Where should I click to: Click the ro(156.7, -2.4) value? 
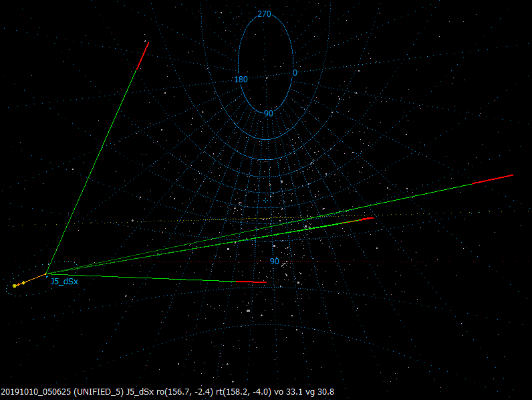(184, 392)
